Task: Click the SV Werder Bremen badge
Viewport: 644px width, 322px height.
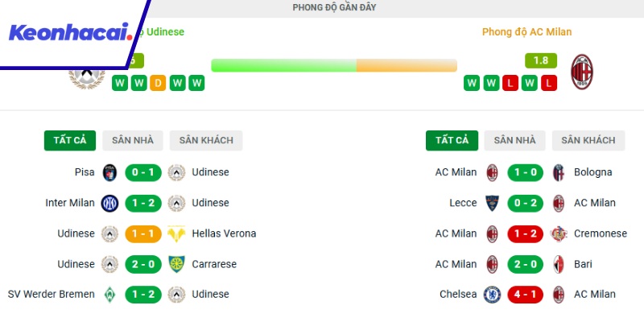Action: pyautogui.click(x=109, y=295)
